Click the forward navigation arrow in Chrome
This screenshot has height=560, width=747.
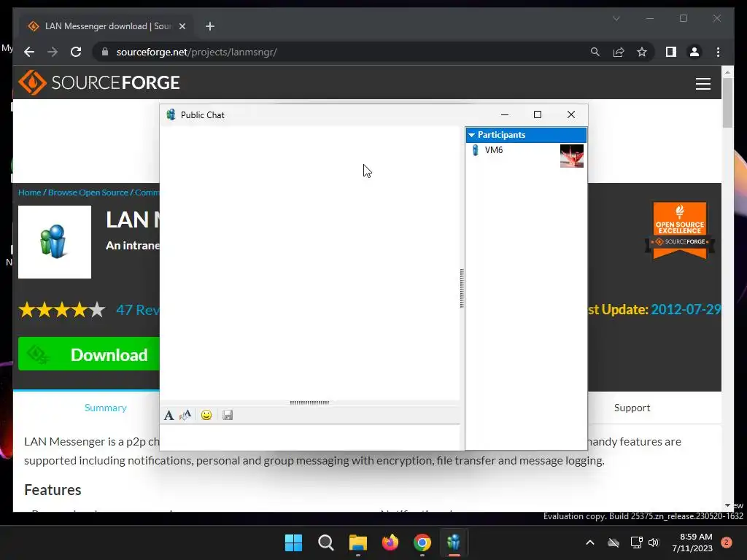53,52
